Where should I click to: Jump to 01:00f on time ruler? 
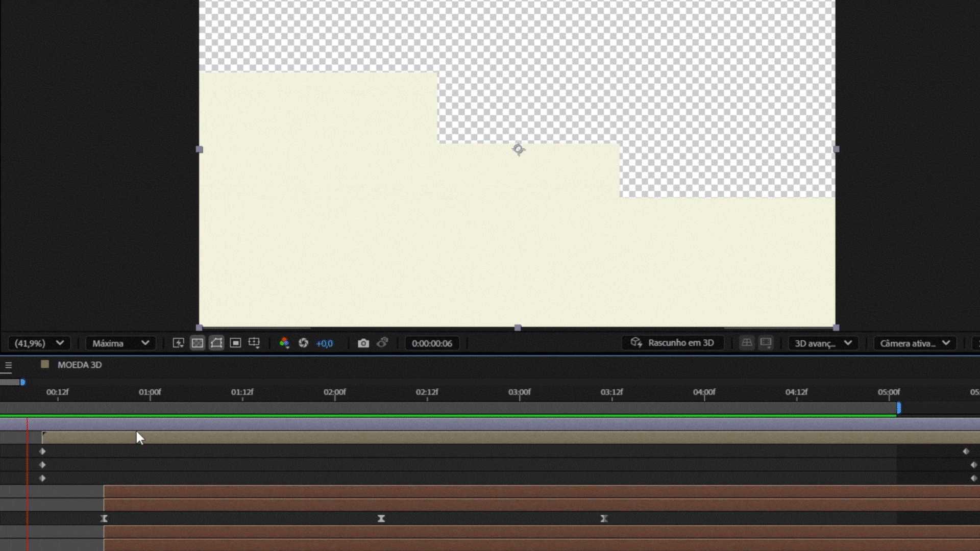(x=150, y=392)
